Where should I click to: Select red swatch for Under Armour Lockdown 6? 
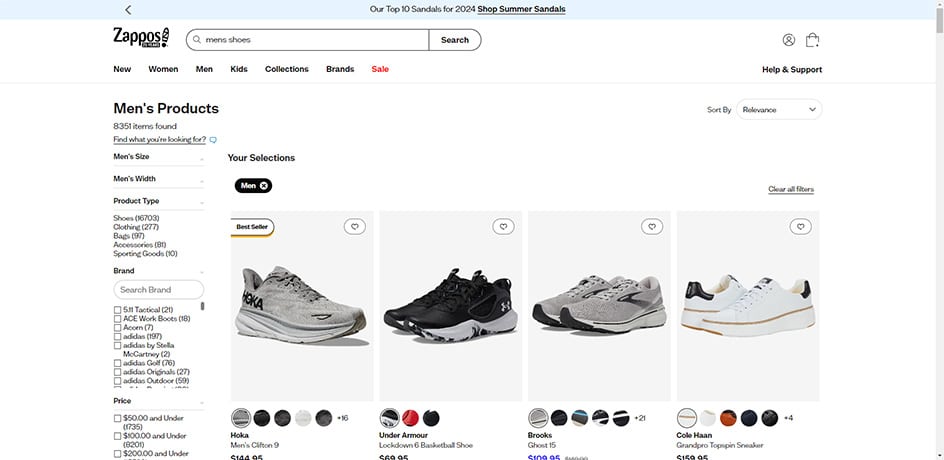click(410, 418)
